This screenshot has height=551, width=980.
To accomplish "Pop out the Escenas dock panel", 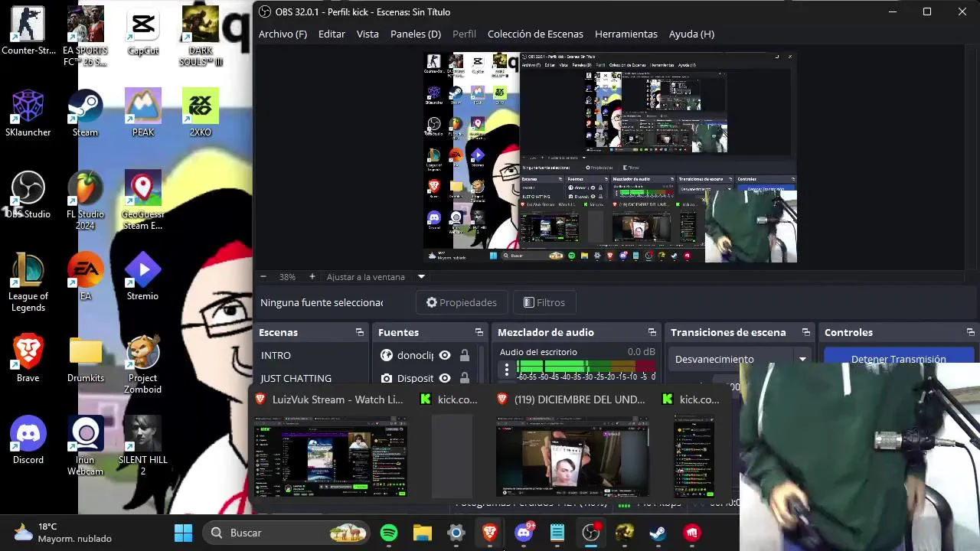I will [x=360, y=332].
